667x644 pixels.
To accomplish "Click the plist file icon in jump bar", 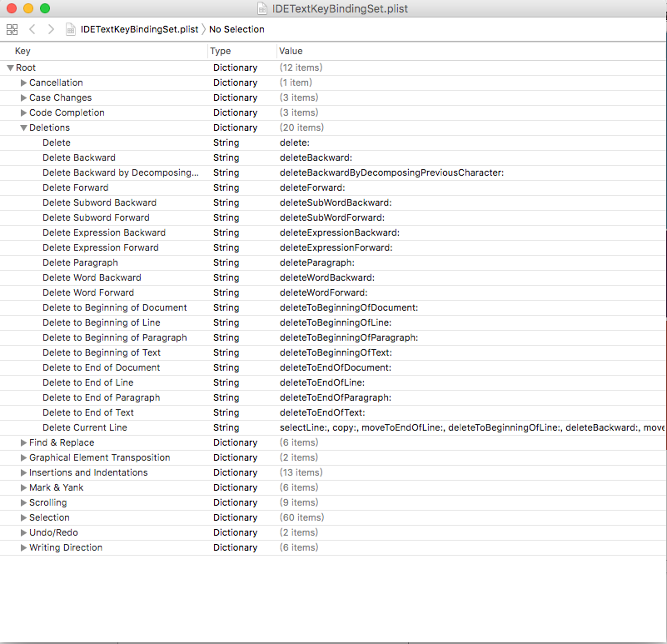I will 69,28.
